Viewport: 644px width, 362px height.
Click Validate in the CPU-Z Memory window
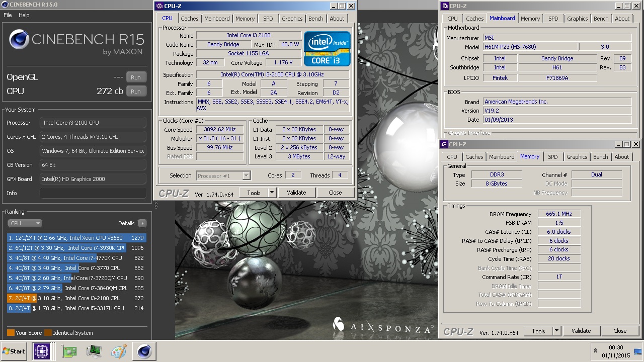[x=581, y=331]
